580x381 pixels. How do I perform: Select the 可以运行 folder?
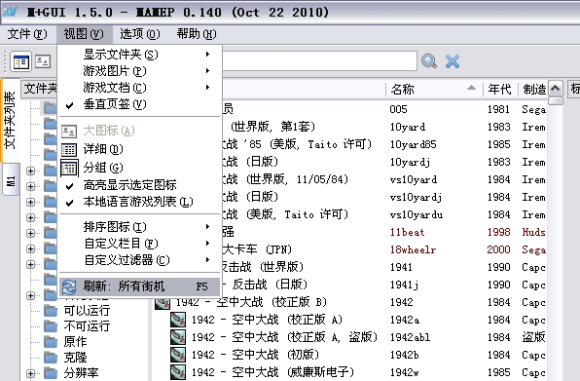[x=87, y=310]
